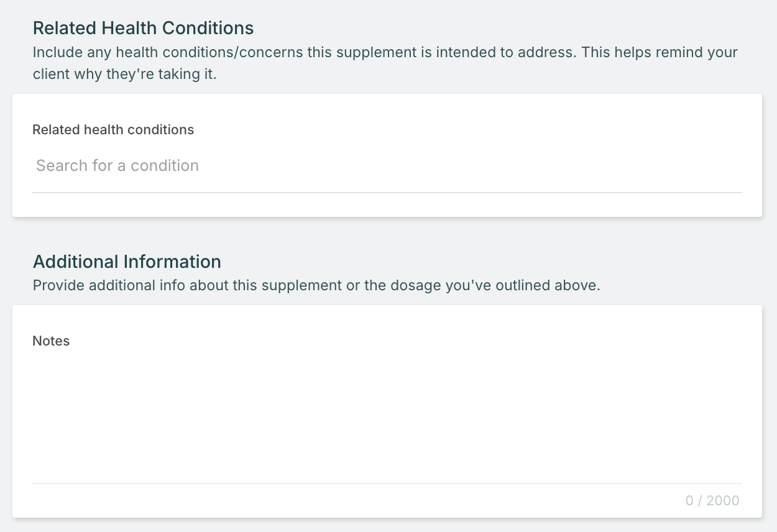Click the 'Notes' field label
The image size is (777, 532).
(x=51, y=341)
